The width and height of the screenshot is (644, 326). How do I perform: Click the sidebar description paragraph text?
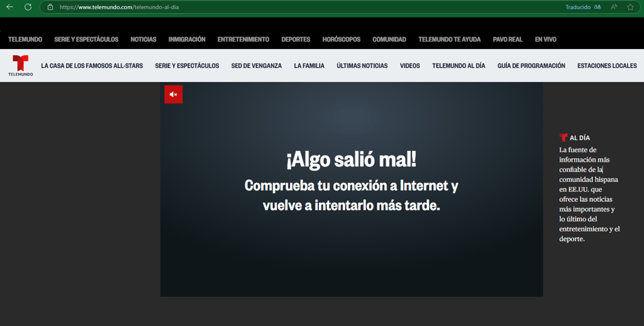coord(589,194)
